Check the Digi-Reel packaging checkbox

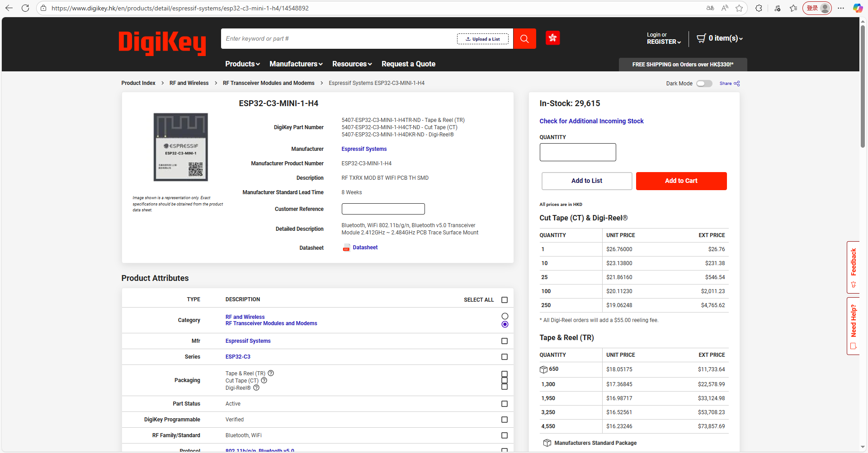(x=505, y=387)
